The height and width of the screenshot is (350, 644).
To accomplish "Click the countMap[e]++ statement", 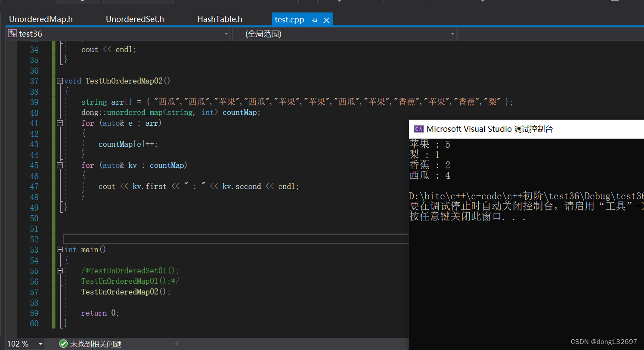I will pyautogui.click(x=128, y=144).
